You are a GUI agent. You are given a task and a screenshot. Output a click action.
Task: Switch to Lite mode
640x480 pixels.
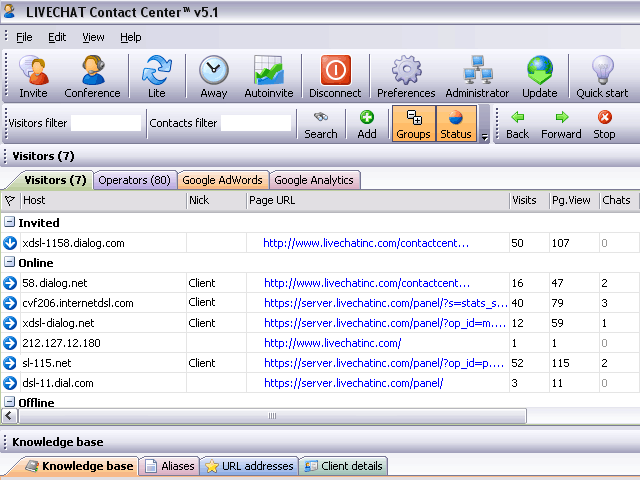coord(157,77)
